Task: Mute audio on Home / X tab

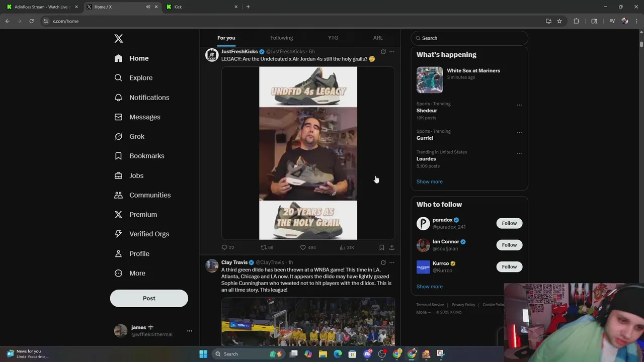Action: click(x=148, y=7)
